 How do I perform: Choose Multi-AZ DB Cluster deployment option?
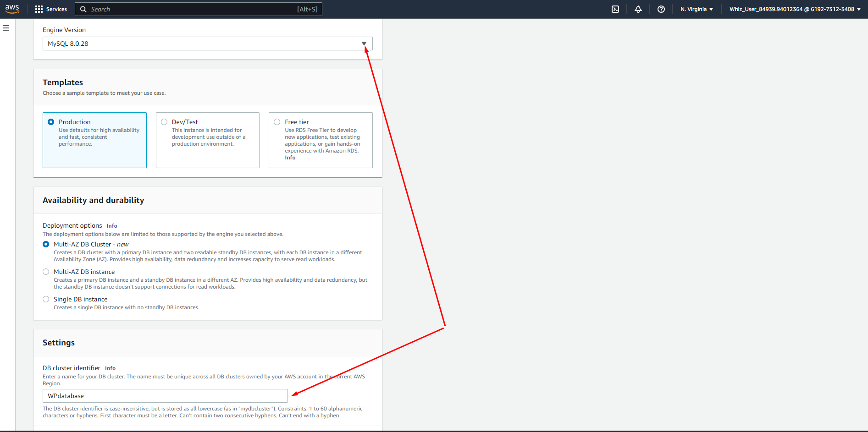(46, 244)
